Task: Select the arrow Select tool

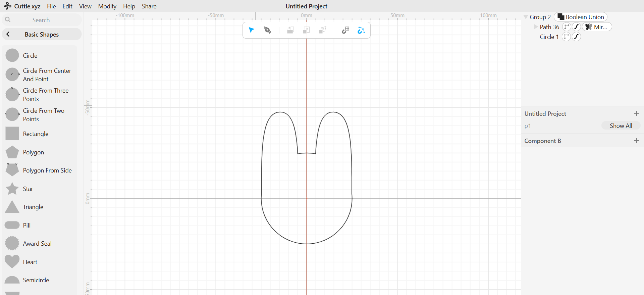Action: pos(252,30)
